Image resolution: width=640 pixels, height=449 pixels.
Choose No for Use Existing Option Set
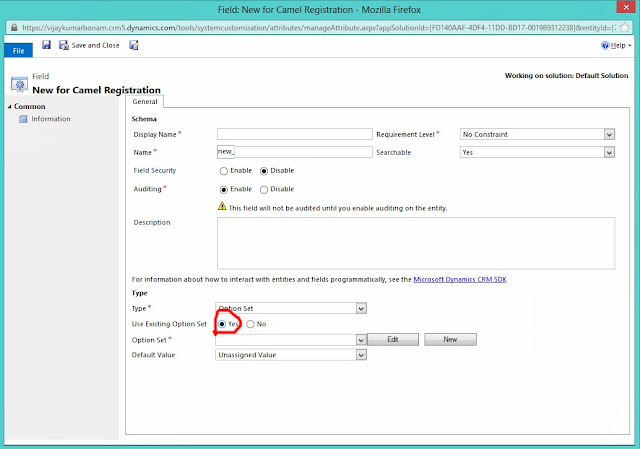pos(250,324)
